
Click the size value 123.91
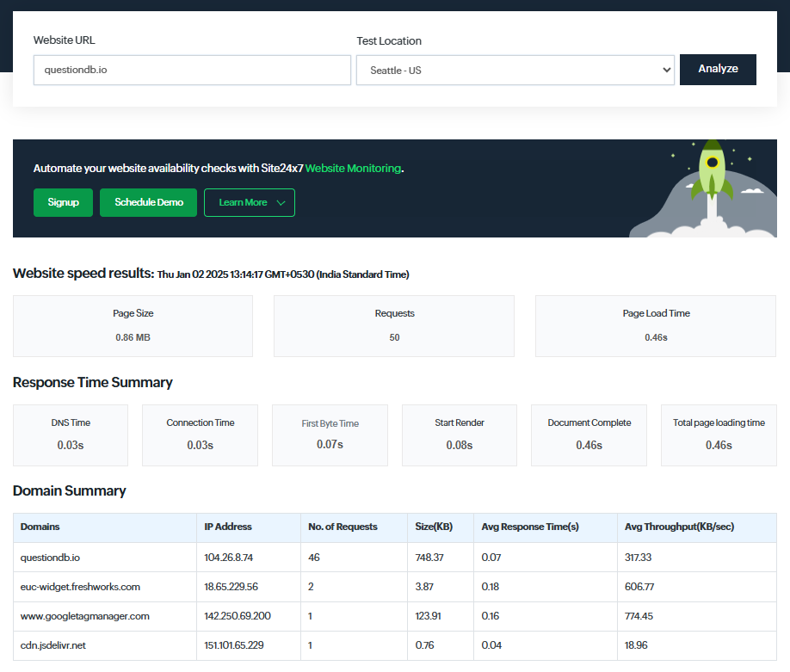coord(429,616)
